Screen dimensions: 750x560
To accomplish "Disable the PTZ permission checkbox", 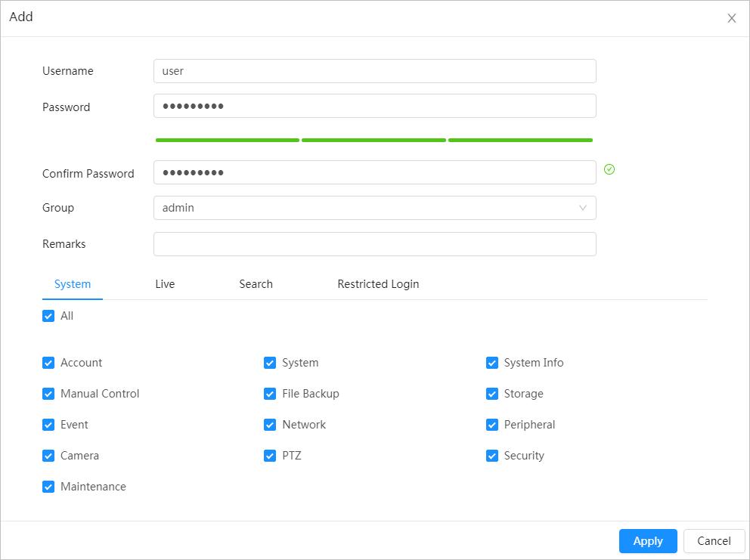I will (270, 456).
